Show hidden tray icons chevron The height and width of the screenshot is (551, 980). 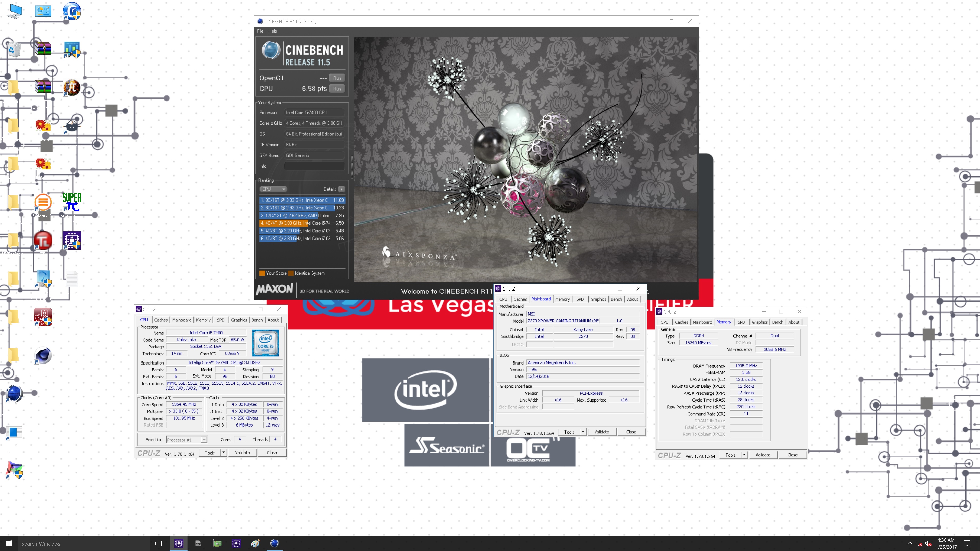coord(910,543)
